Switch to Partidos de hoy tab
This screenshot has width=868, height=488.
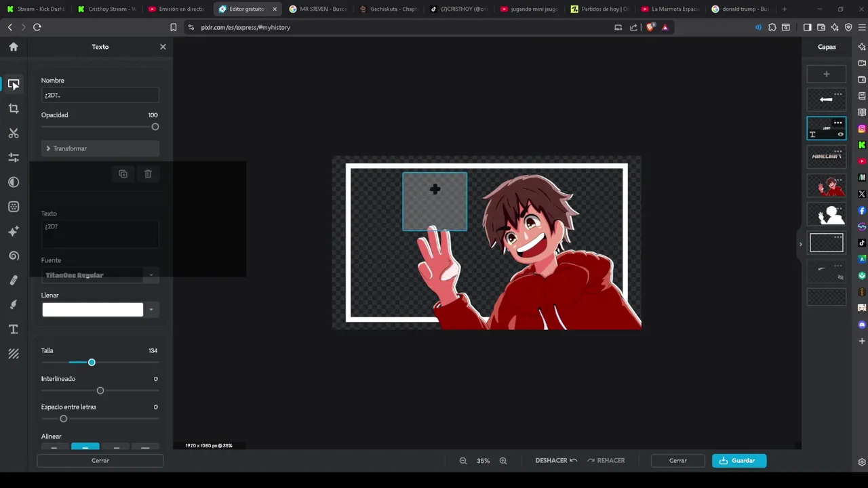click(601, 9)
